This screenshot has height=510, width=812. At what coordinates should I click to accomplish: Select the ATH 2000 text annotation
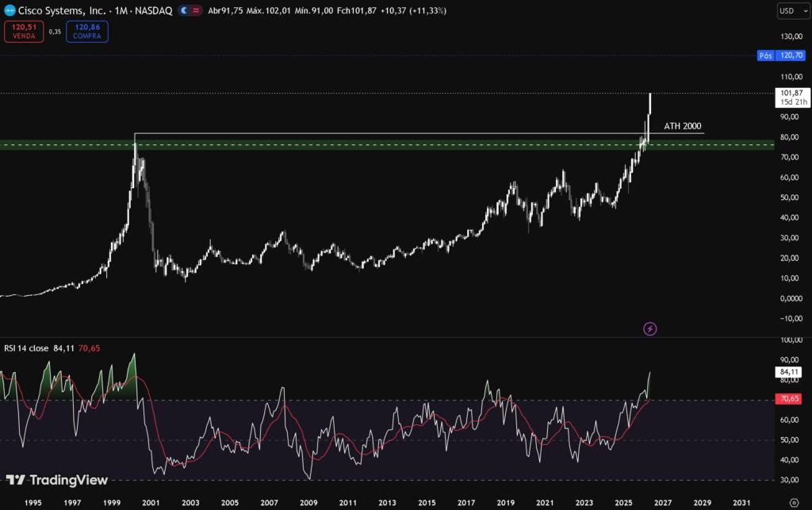tap(683, 126)
